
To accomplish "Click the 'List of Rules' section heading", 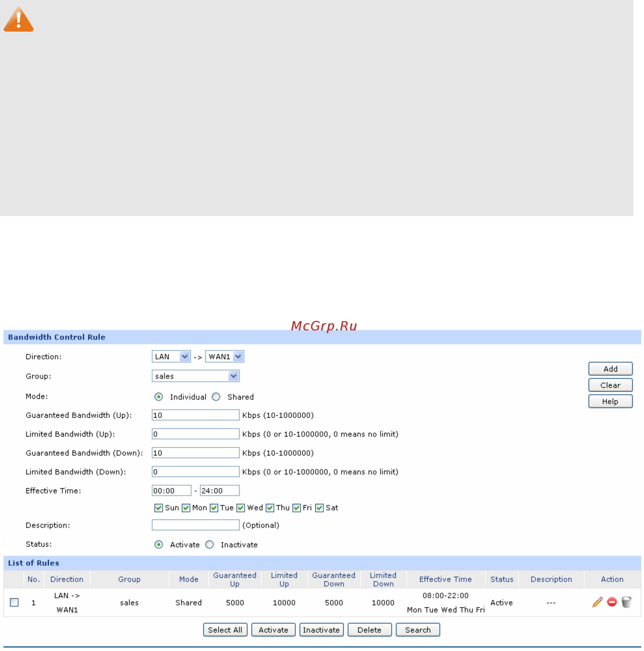I will (x=34, y=563).
